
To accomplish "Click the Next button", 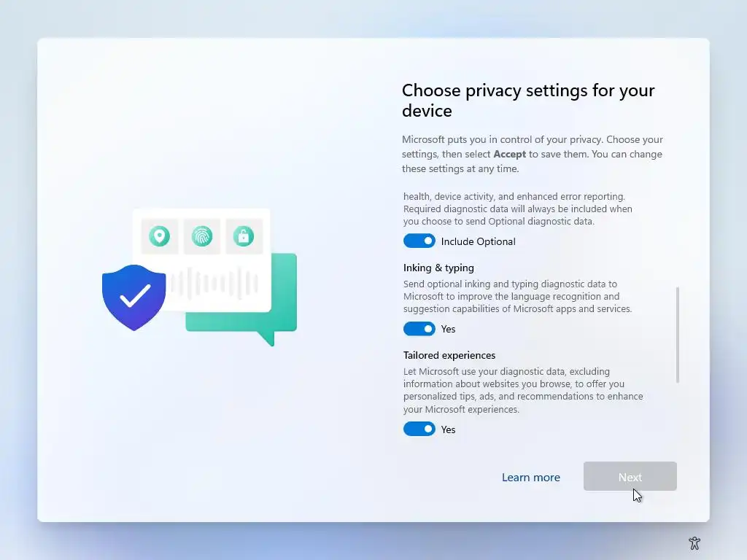I will click(630, 476).
